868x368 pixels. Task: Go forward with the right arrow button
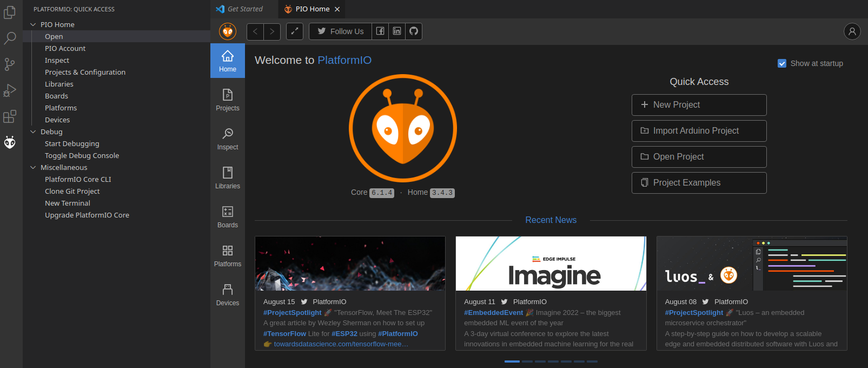click(272, 31)
